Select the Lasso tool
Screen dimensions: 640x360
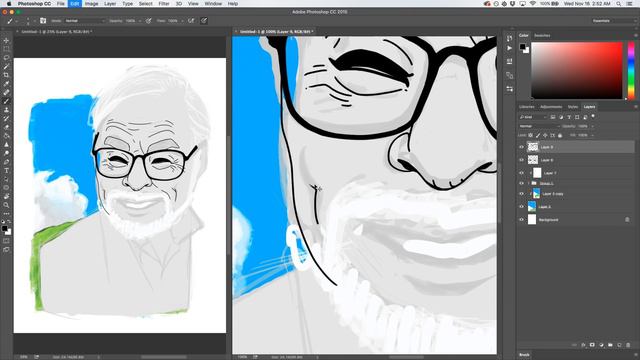point(6,58)
